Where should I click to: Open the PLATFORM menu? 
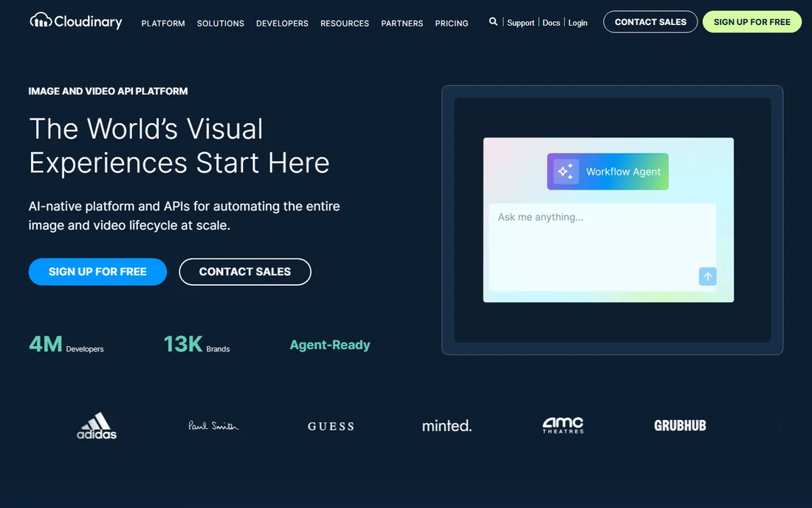pos(163,24)
